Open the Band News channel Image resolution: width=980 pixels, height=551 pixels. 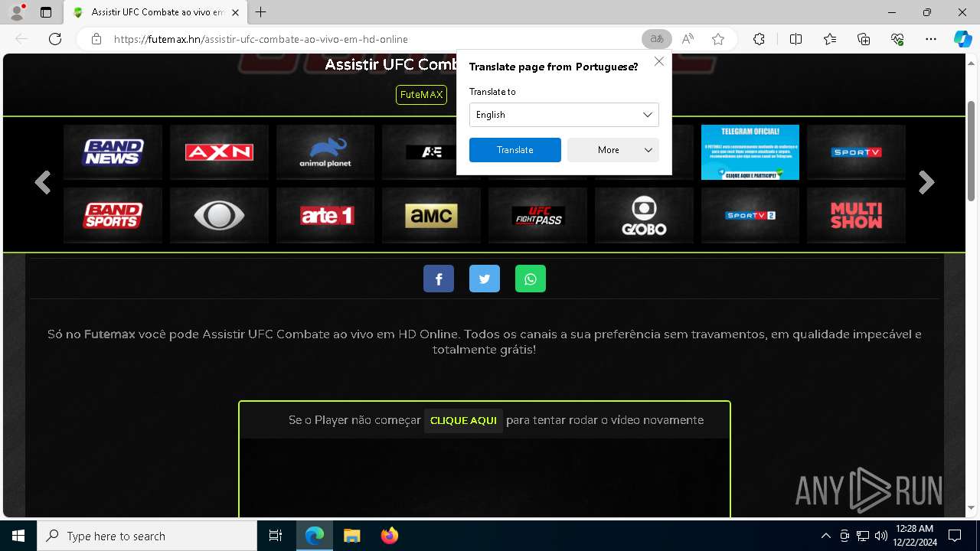pos(113,152)
